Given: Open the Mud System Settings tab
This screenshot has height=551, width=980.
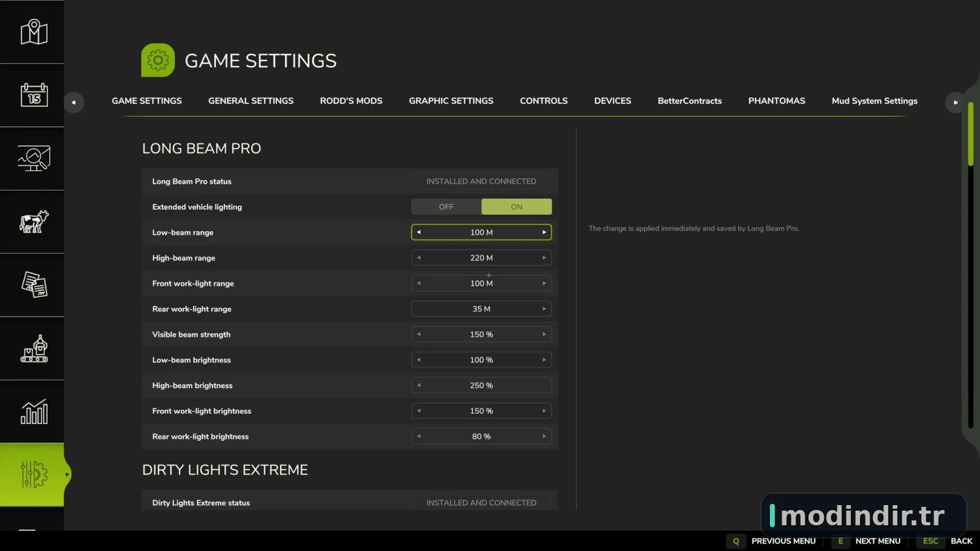Looking at the screenshot, I should point(875,101).
